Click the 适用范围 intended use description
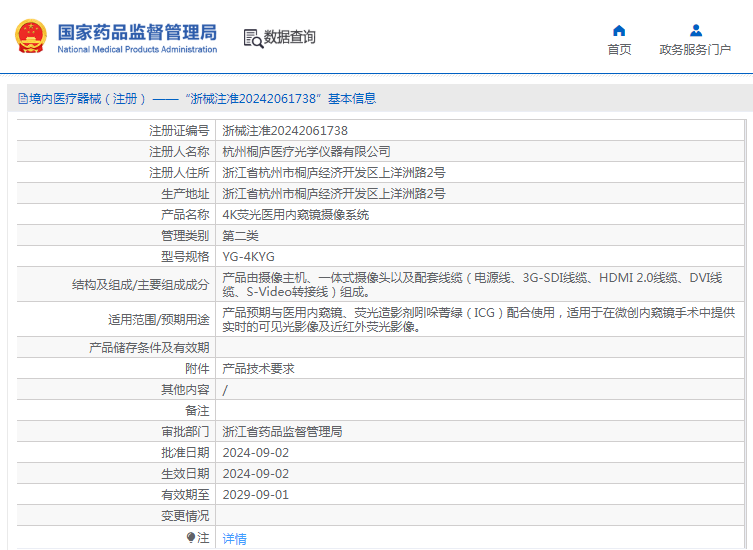753x550 pixels. [x=479, y=320]
